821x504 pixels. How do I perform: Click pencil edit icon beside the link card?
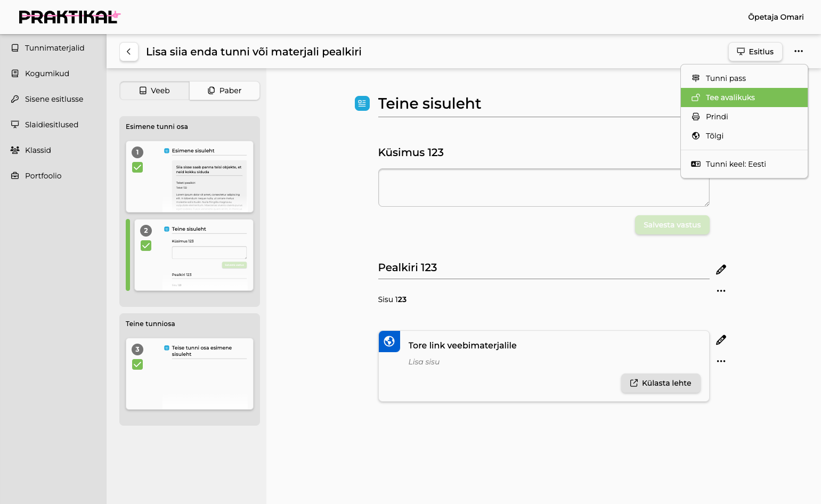coord(721,340)
